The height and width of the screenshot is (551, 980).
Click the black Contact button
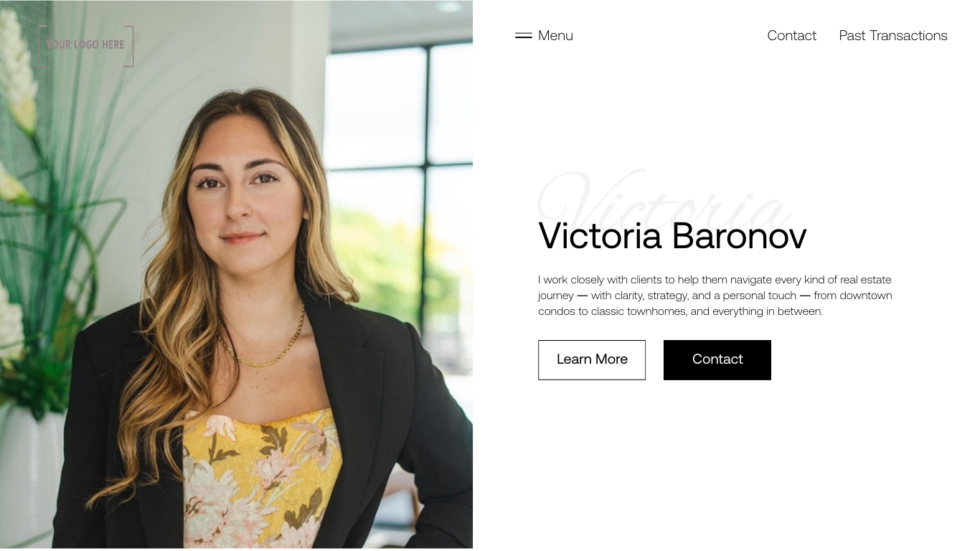[717, 360]
